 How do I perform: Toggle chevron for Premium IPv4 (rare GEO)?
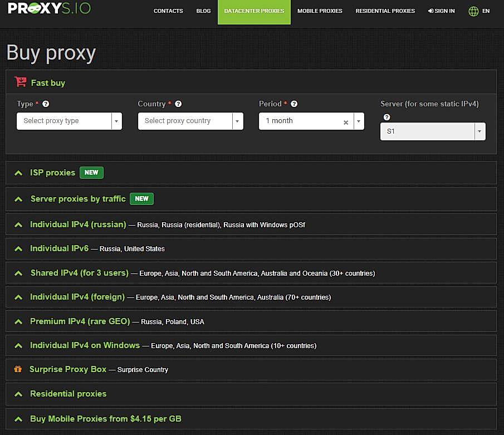[18, 321]
